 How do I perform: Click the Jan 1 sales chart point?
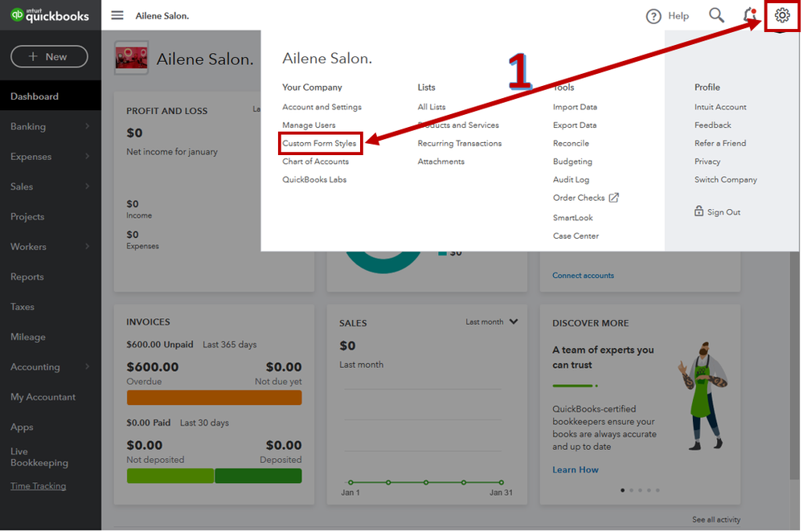[351, 483]
